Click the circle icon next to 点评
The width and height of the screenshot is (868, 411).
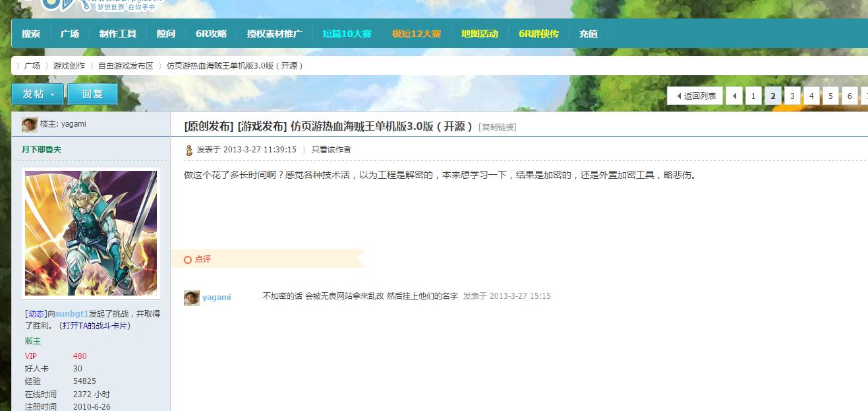pos(188,260)
